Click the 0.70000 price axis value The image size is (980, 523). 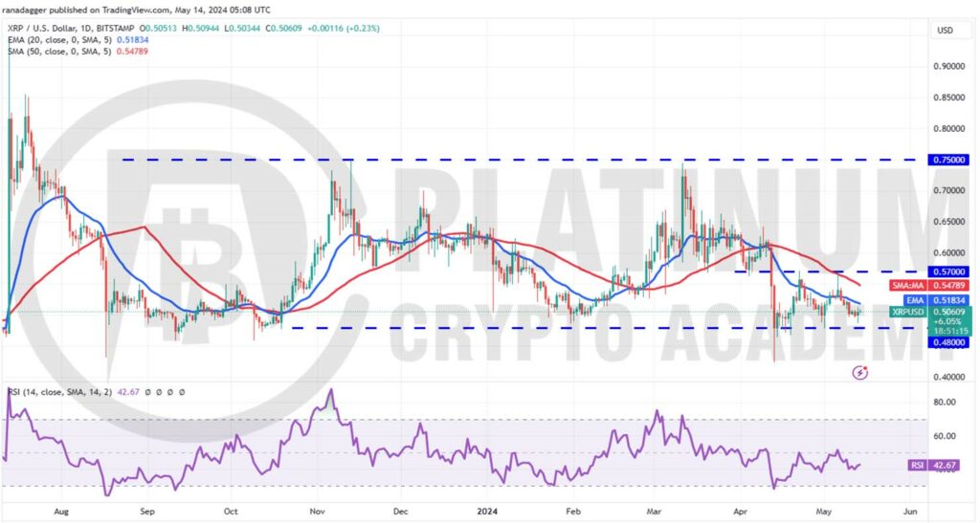(x=948, y=190)
